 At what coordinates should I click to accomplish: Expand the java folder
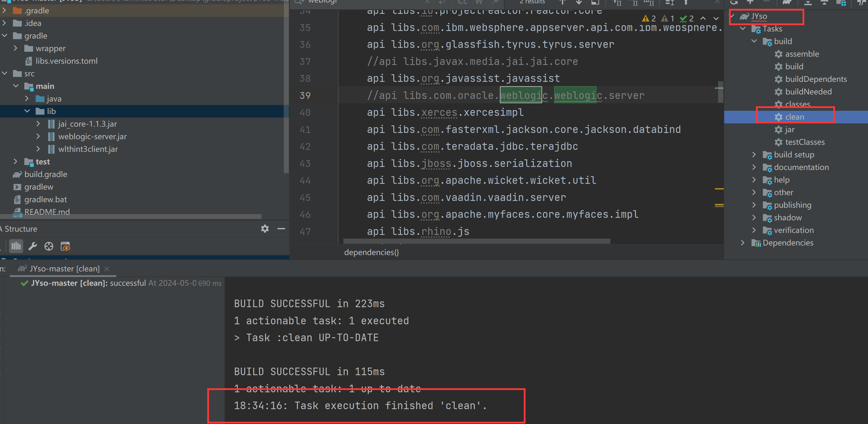click(27, 99)
